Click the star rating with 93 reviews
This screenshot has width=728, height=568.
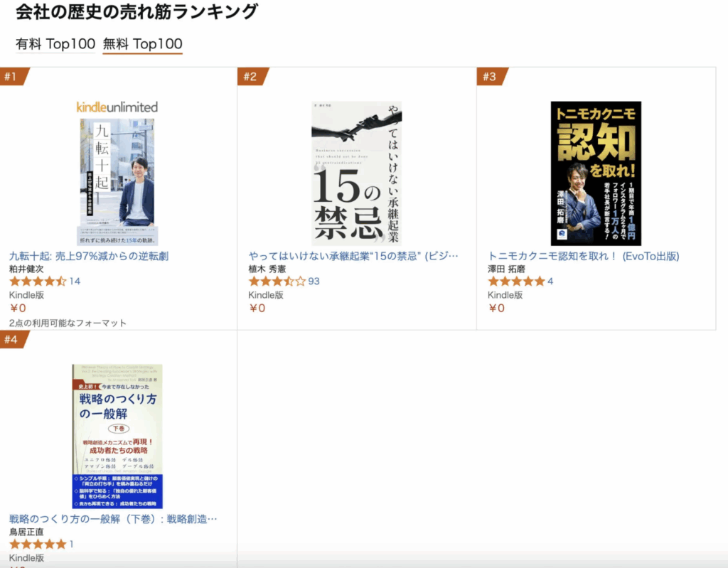(x=277, y=281)
